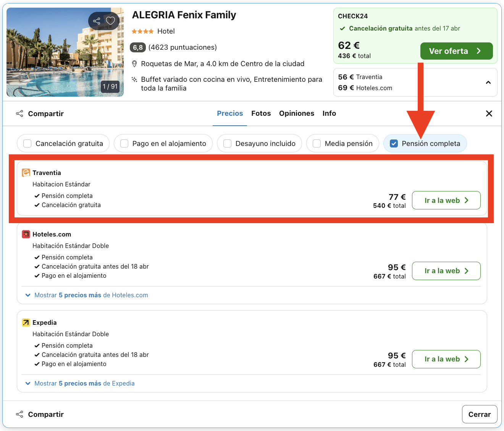Enable Pago en el alojamiento filter

click(x=124, y=144)
